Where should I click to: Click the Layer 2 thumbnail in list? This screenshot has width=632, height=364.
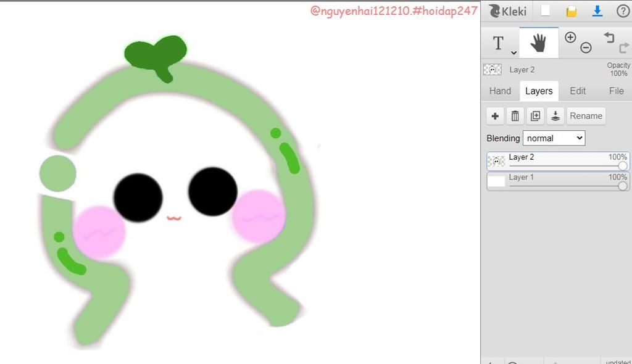(x=496, y=161)
